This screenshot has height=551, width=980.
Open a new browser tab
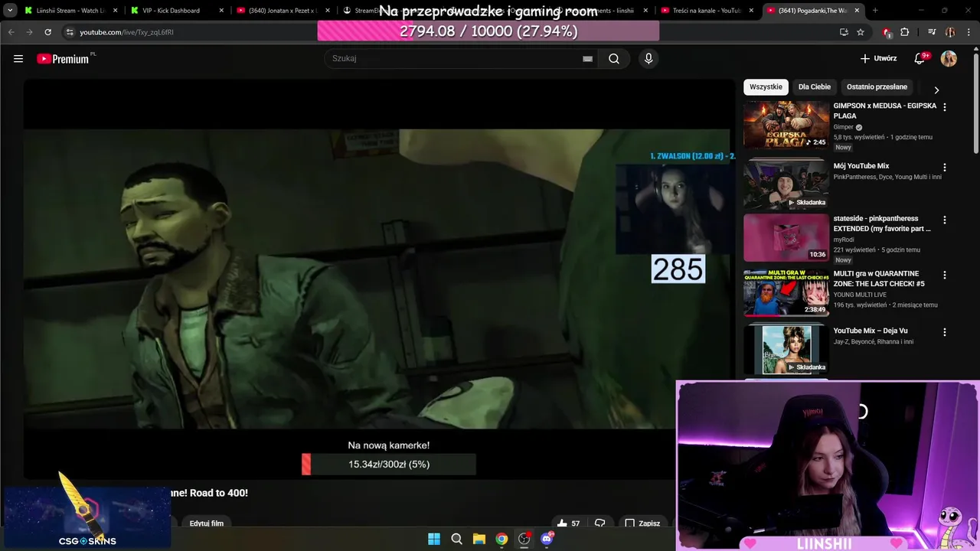[x=875, y=11]
